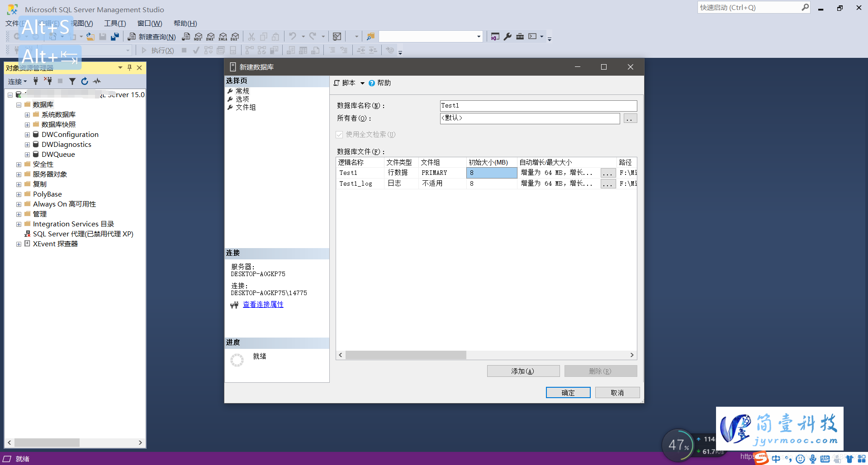
Task: Click the 添加(A) button
Action: click(x=523, y=371)
